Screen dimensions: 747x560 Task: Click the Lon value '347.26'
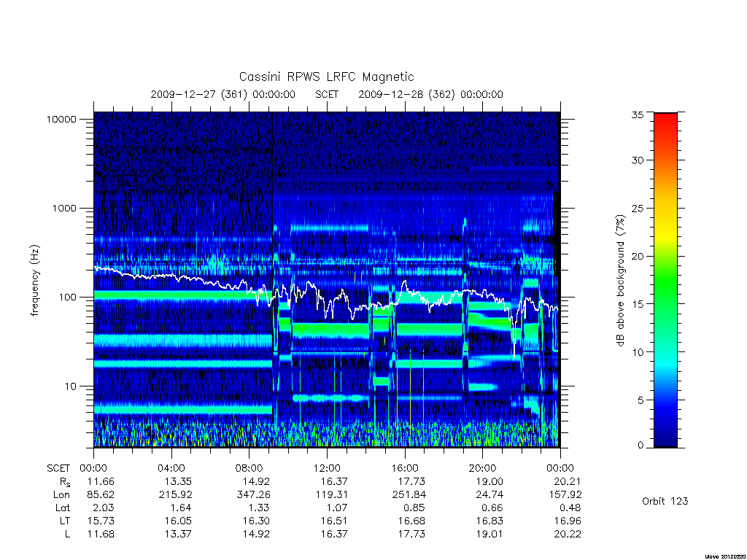253,495
